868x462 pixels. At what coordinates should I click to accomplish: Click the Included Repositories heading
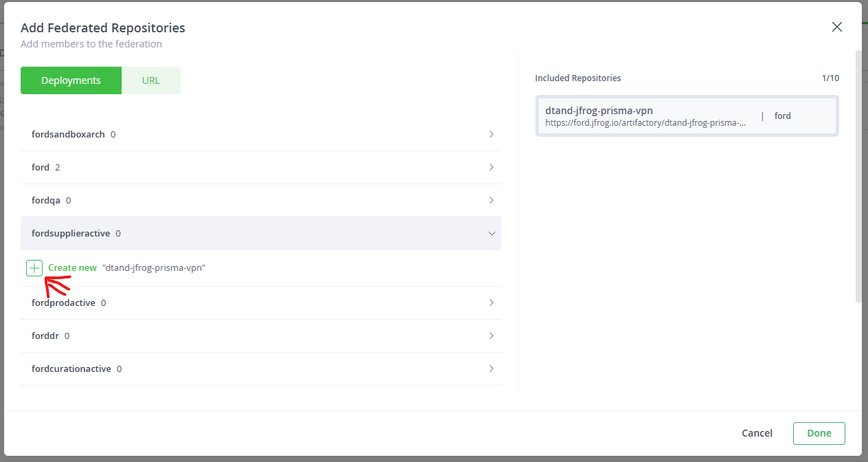coord(578,78)
